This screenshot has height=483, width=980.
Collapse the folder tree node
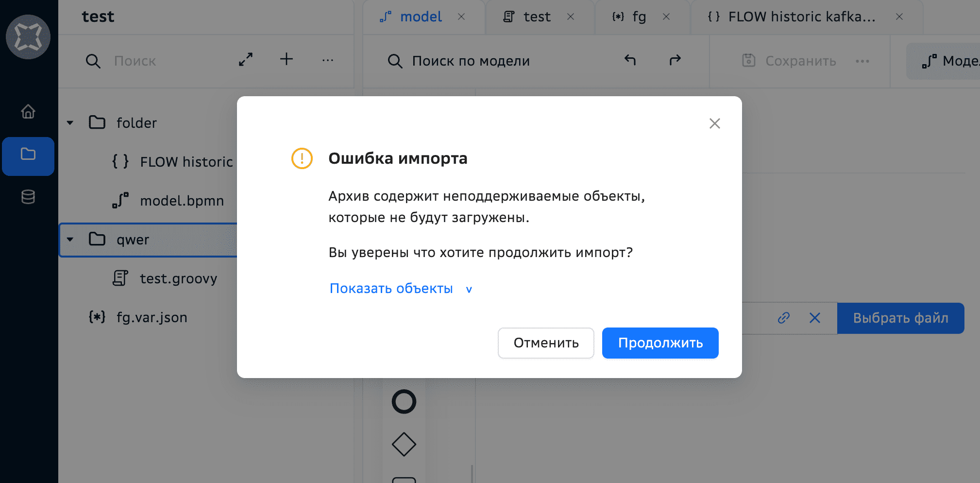[x=70, y=123]
